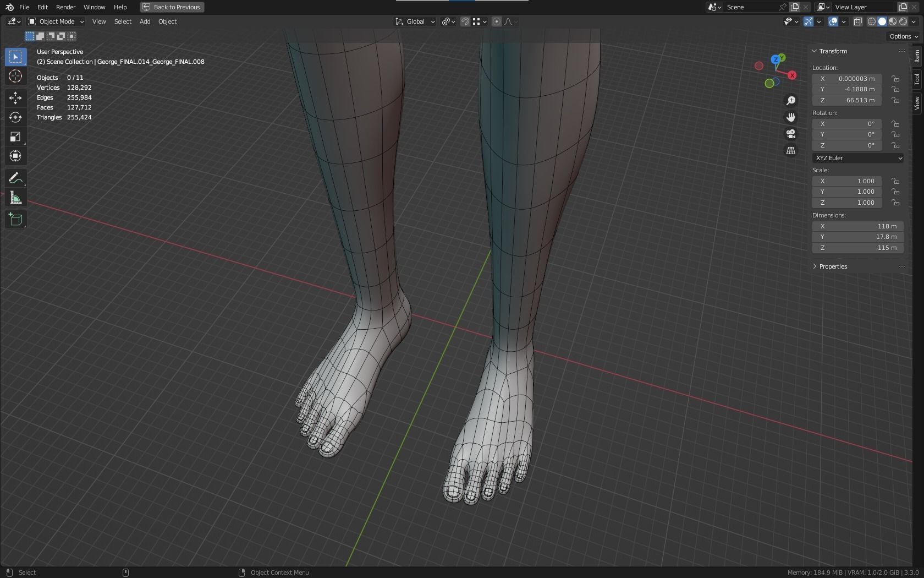Open the Object Mode dropdown
The height and width of the screenshot is (578, 924).
[x=56, y=21]
